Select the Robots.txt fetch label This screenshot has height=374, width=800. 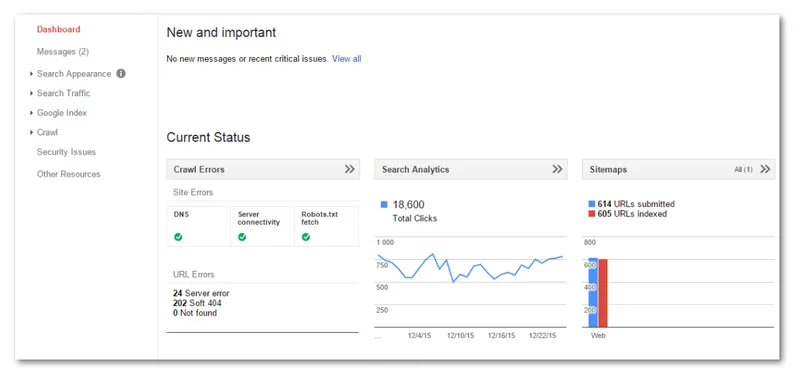tap(319, 218)
